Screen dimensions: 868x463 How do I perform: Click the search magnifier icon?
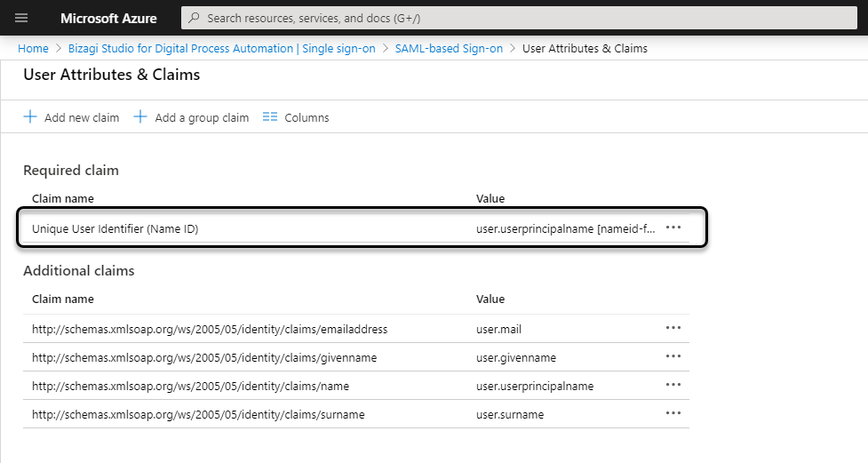coord(194,18)
